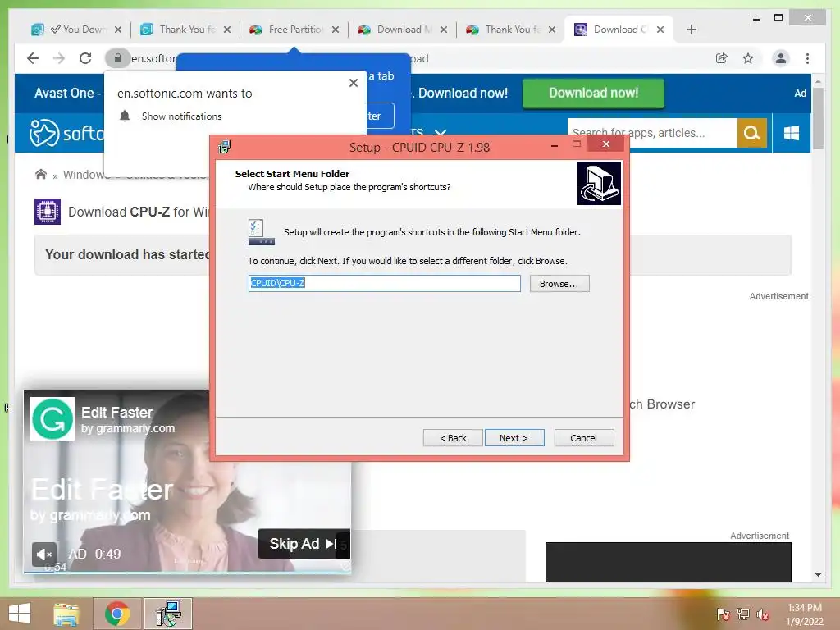Click page scrollbar down arrow
This screenshot has height=630, width=840.
pos(818,575)
